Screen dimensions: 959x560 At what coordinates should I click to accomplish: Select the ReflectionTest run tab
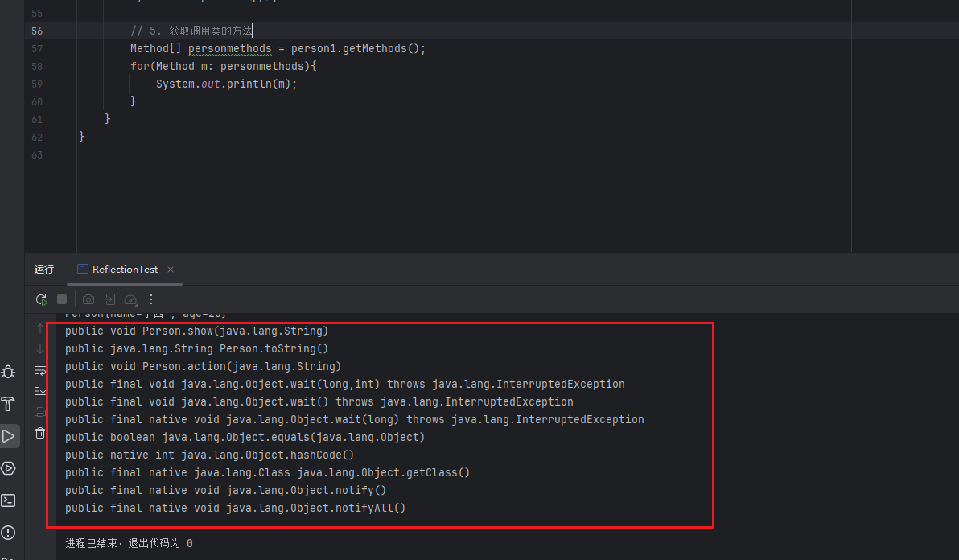point(125,270)
